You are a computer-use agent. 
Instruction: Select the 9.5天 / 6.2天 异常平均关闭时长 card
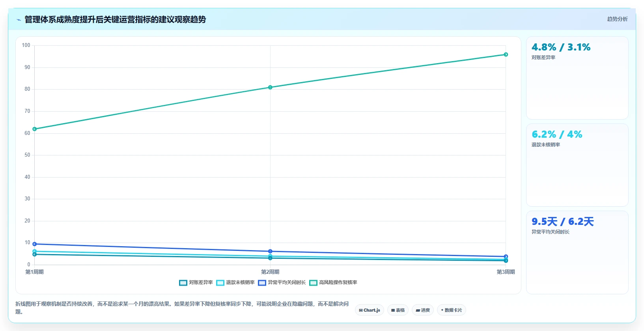click(577, 252)
